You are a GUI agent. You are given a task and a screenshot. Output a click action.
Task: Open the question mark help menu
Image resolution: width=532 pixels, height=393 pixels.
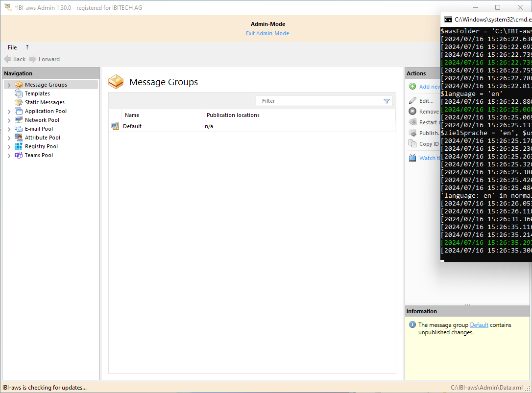coord(27,47)
